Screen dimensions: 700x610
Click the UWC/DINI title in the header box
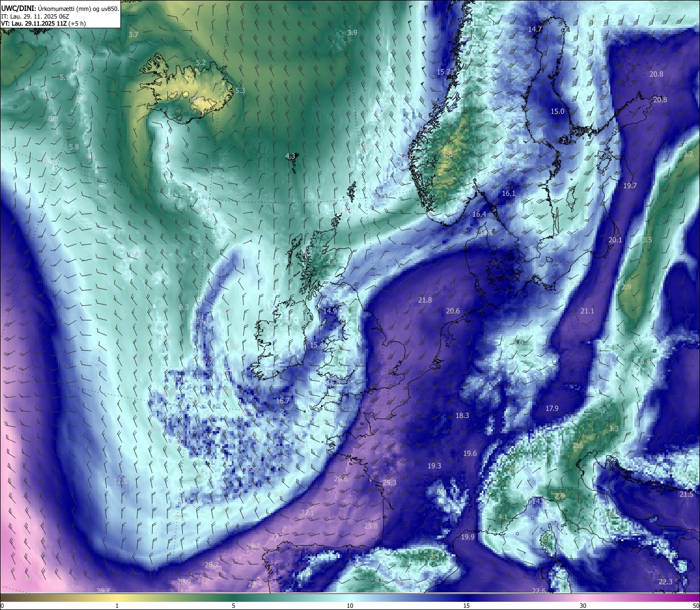tap(20, 9)
